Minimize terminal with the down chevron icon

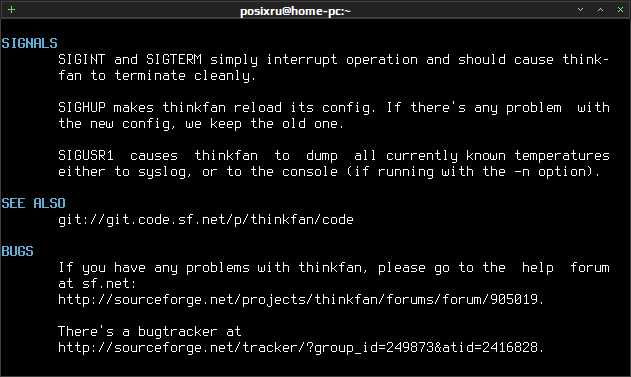coord(580,10)
